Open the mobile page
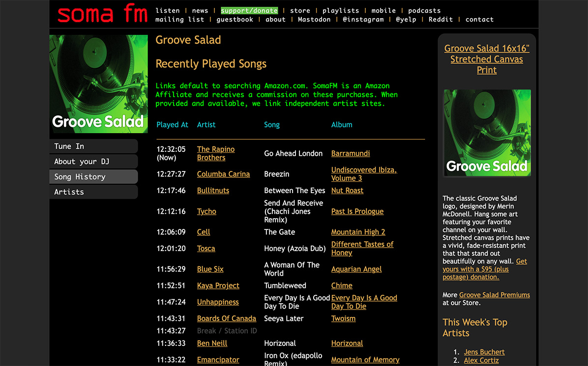Viewport: 588px width, 366px height. pyautogui.click(x=383, y=10)
